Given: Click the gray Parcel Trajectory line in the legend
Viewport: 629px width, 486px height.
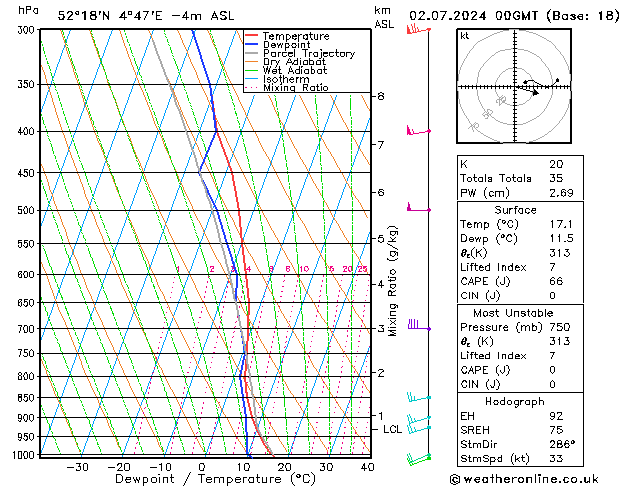Looking at the screenshot, I should 252,53.
